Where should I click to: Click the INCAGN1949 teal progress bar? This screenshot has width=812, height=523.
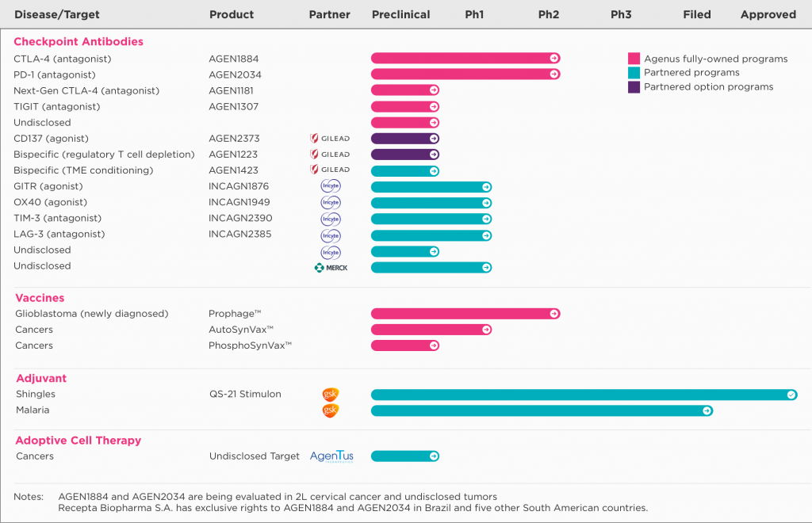(x=431, y=204)
